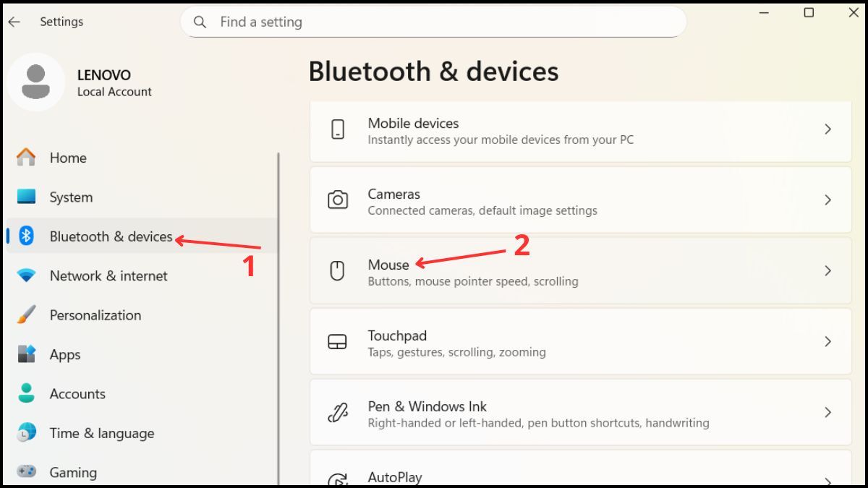The width and height of the screenshot is (868, 488).
Task: Expand the Mobile devices settings row
Action: tap(828, 129)
